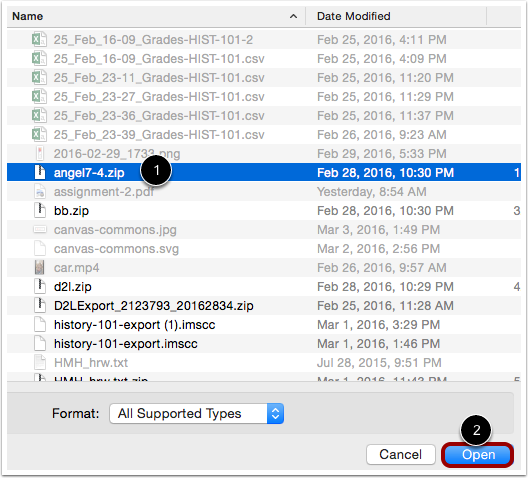Click the zip icon next to d2l.zip
This screenshot has width=528, height=478.
tap(40, 286)
